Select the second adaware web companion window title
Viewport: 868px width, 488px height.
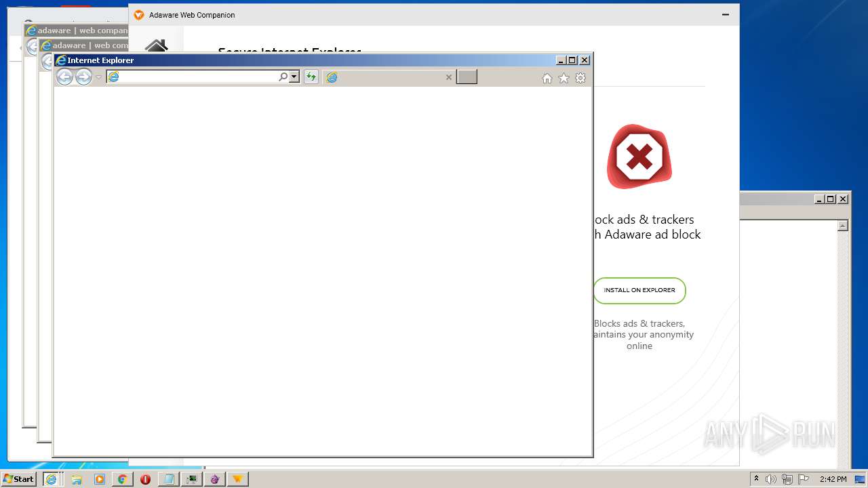point(90,45)
